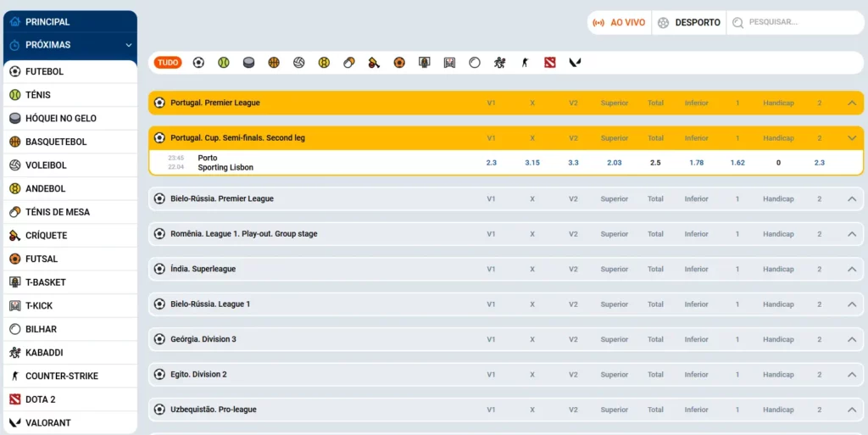Click the search magnifier icon
This screenshot has width=868, height=435.
pos(737,23)
